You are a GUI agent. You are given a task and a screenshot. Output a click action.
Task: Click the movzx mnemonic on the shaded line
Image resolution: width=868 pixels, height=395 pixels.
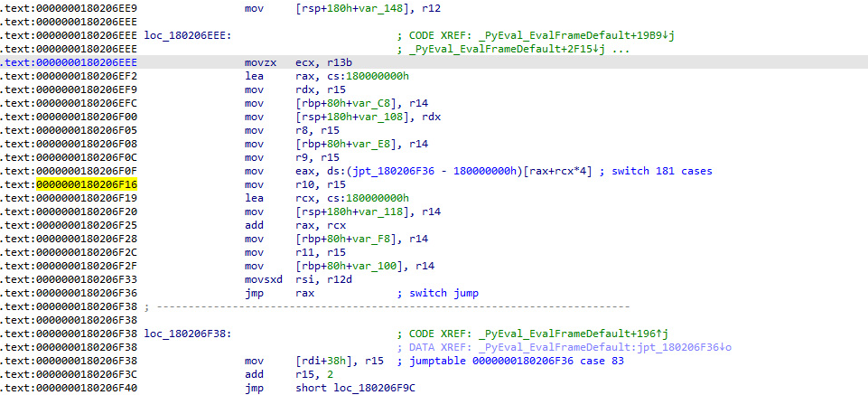[259, 62]
